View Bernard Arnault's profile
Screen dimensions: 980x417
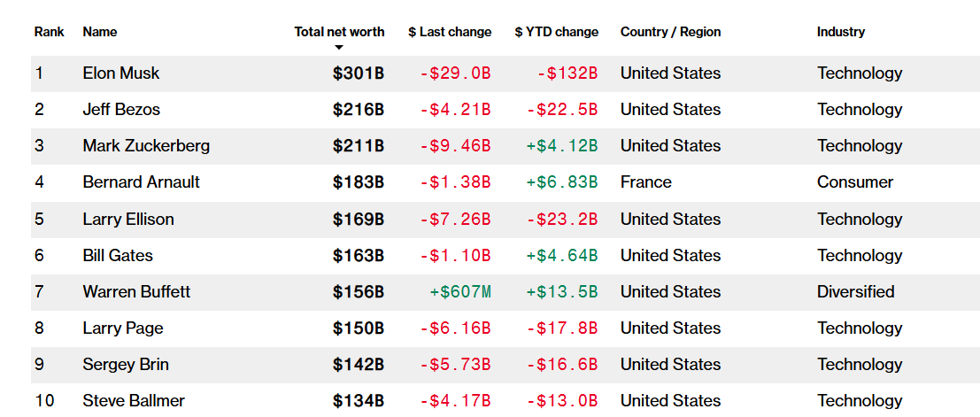coord(142,182)
